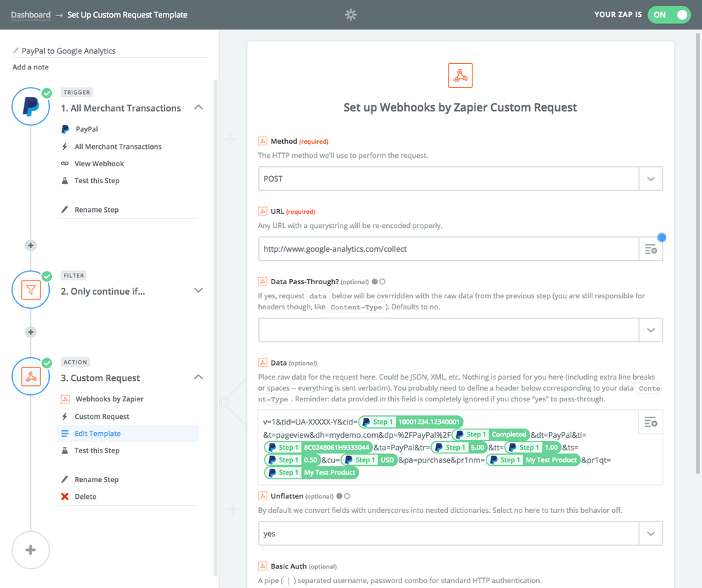Image resolution: width=702 pixels, height=588 pixels.
Task: Click the 8C0248061H9333044 transaction ID pill
Action: [318, 447]
